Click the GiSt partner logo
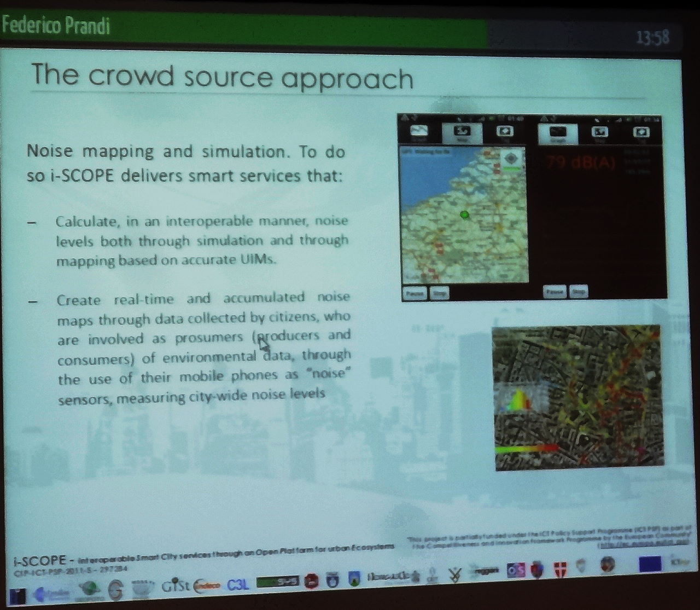This screenshot has height=610, width=700. [176, 585]
